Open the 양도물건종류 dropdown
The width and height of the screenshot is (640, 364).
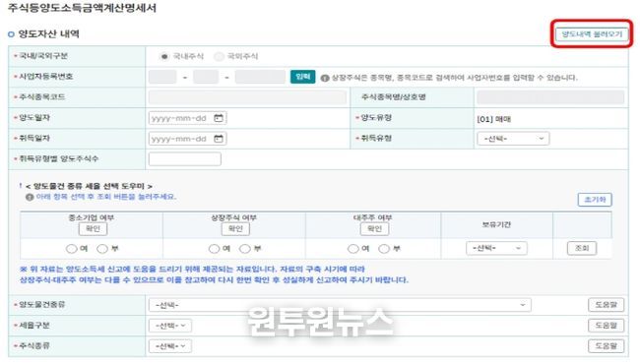coord(340,305)
